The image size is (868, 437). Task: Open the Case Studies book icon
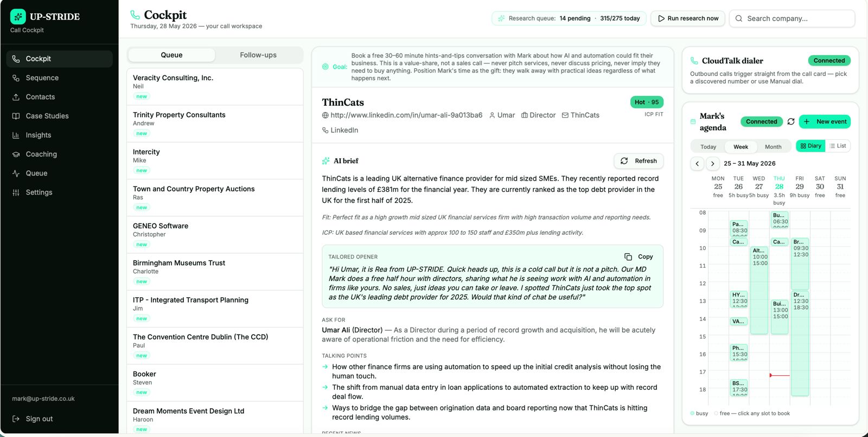coord(16,116)
